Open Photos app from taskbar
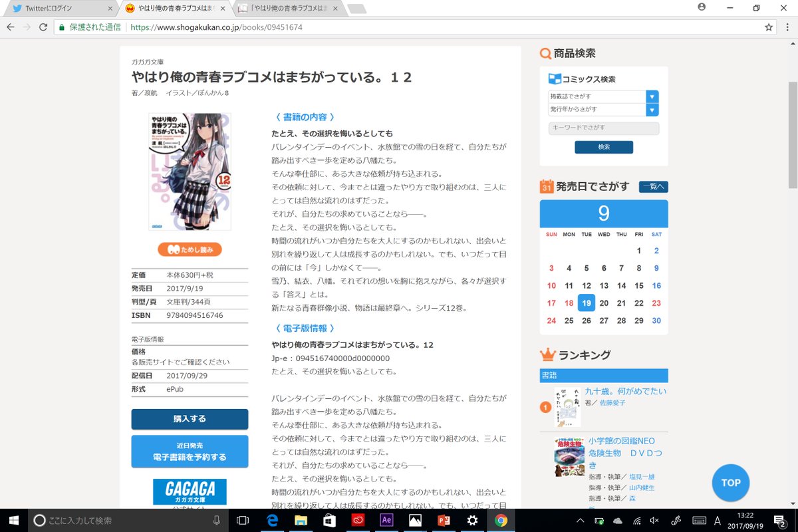Image resolution: width=798 pixels, height=532 pixels. (415, 520)
